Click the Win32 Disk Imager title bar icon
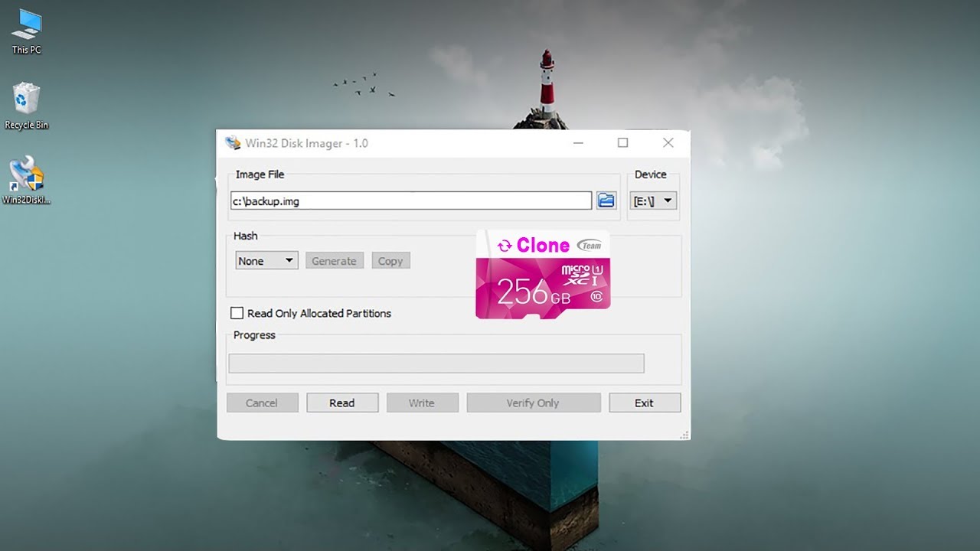The width and height of the screenshot is (980, 551). click(x=232, y=142)
